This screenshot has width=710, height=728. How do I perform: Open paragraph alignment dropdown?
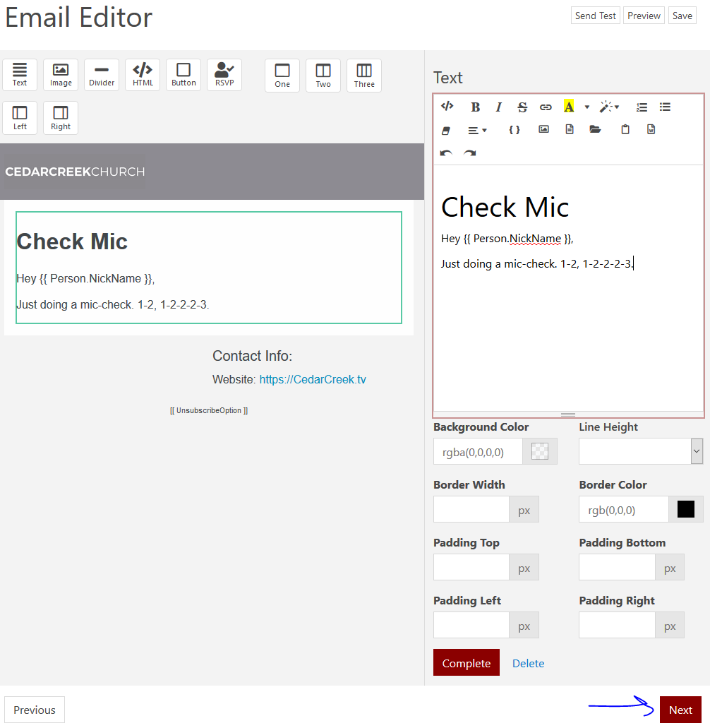477,131
